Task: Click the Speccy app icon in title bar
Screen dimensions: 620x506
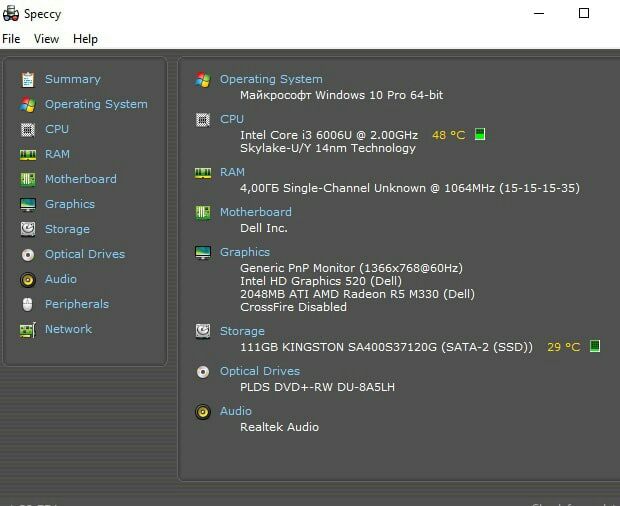Action: point(11,13)
